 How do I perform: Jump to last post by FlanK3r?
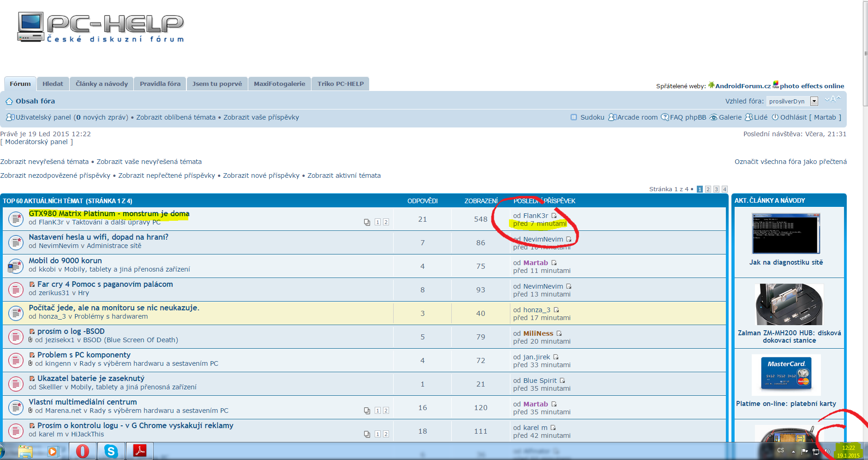coord(554,216)
